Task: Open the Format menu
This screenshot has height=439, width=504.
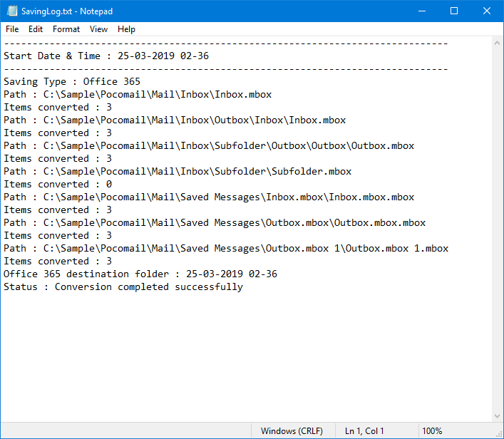Action: (x=66, y=29)
